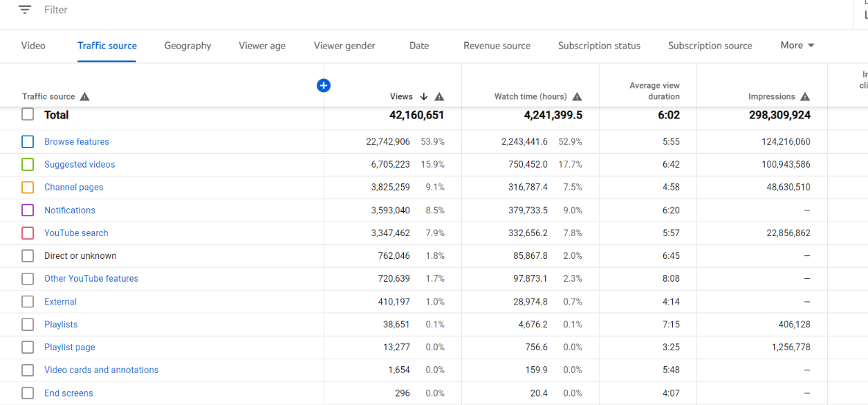Screen dimensions: 868x405
Task: Open the Suggested videos traffic source link
Action: pyautogui.click(x=80, y=165)
